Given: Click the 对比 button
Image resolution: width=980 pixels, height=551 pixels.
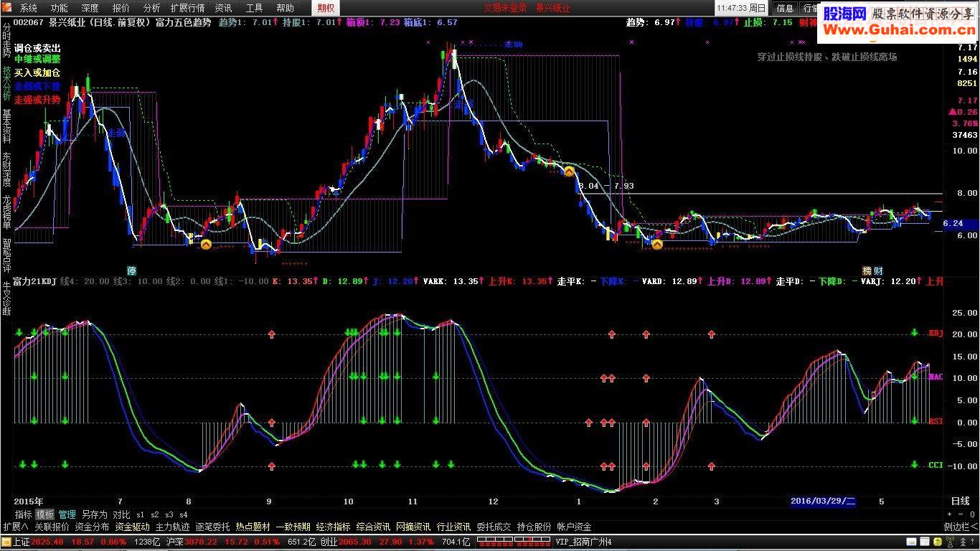Looking at the screenshot, I should 121,514.
